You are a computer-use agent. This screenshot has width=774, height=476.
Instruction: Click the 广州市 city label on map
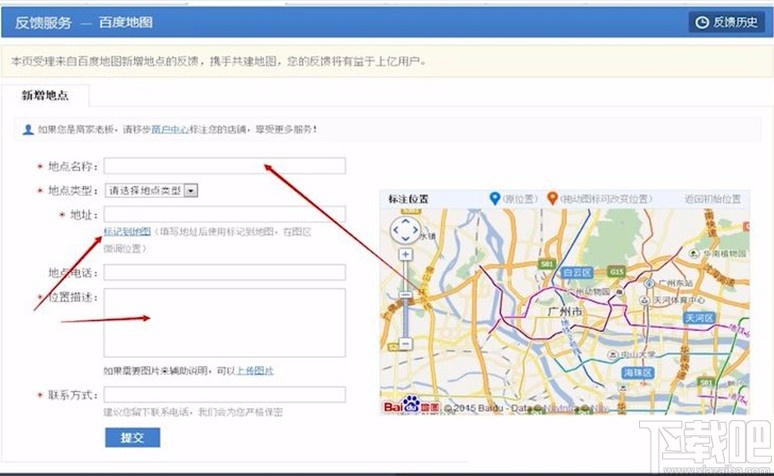(x=565, y=312)
